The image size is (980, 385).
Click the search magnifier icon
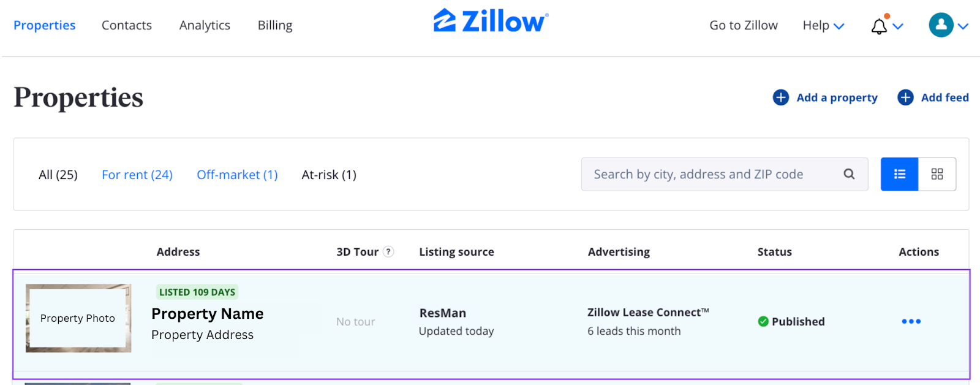tap(849, 174)
